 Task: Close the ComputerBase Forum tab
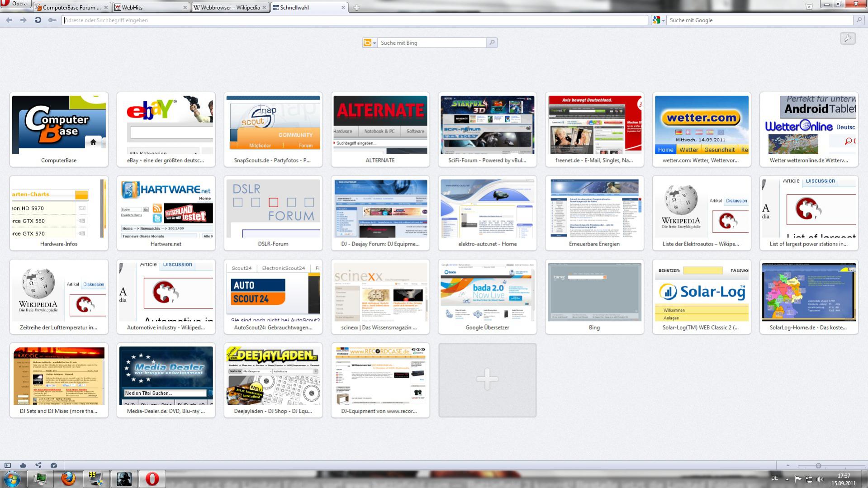tap(106, 8)
